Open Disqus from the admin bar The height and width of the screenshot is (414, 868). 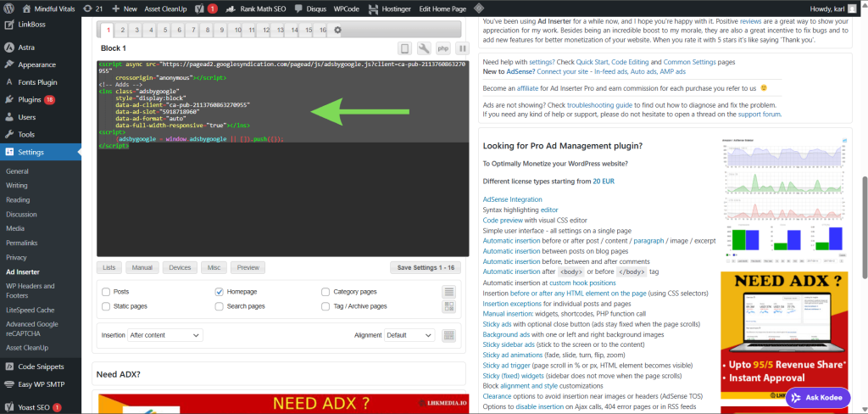coord(310,8)
